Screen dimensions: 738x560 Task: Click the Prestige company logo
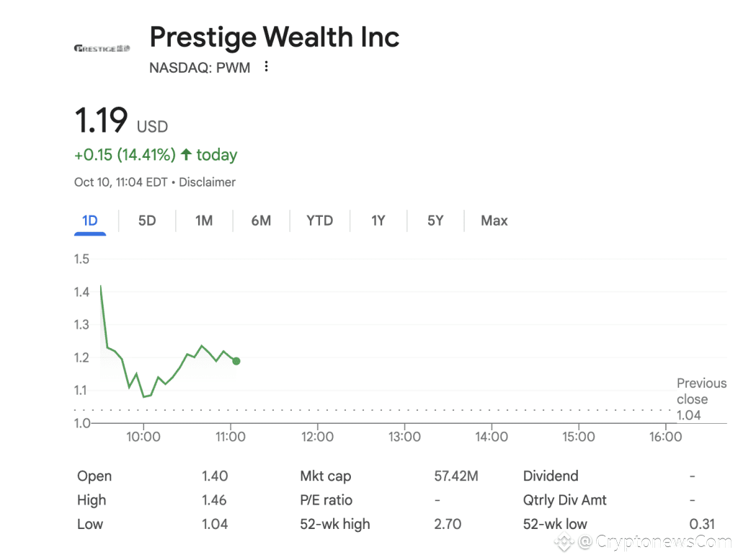[102, 48]
